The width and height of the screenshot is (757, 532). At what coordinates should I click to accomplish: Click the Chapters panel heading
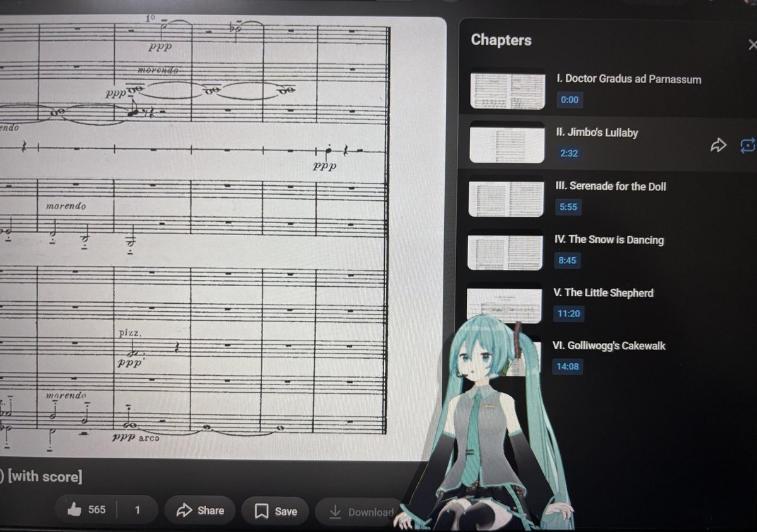pyautogui.click(x=501, y=40)
